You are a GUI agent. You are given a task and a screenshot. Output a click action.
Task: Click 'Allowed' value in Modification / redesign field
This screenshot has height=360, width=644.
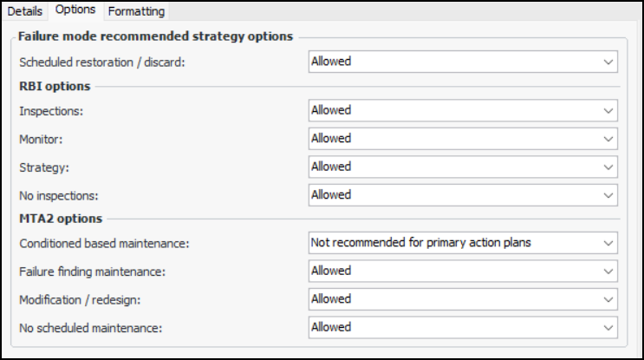[x=331, y=299]
